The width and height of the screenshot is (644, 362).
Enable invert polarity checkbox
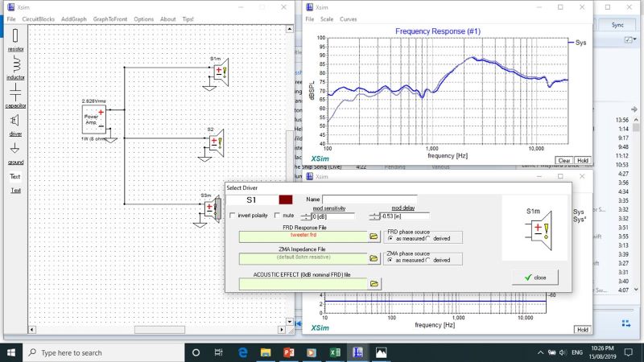233,216
